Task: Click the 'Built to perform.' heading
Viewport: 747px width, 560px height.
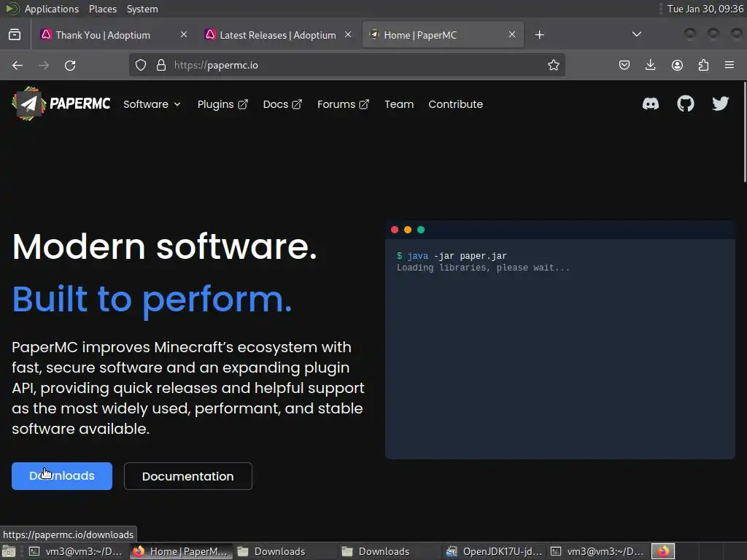Action: [152, 300]
